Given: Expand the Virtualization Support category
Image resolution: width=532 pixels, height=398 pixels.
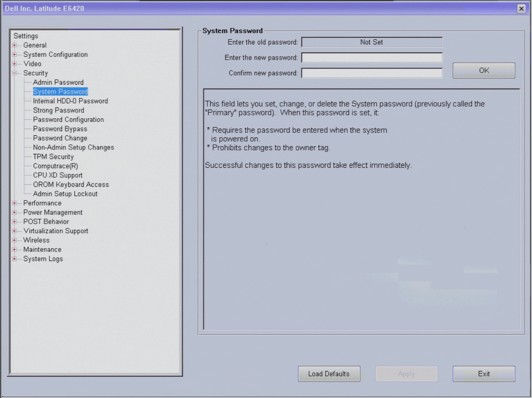Looking at the screenshot, I should [x=15, y=231].
